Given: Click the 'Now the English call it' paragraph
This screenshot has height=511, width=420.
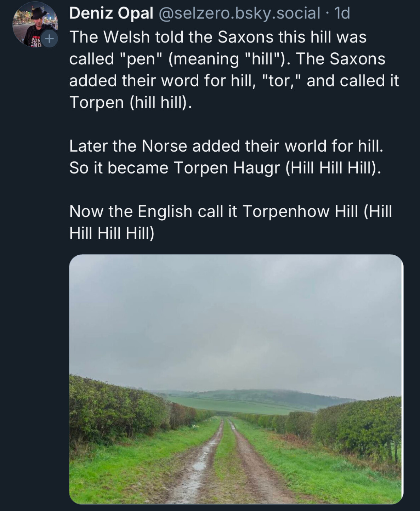Looking at the screenshot, I should click(x=230, y=222).
